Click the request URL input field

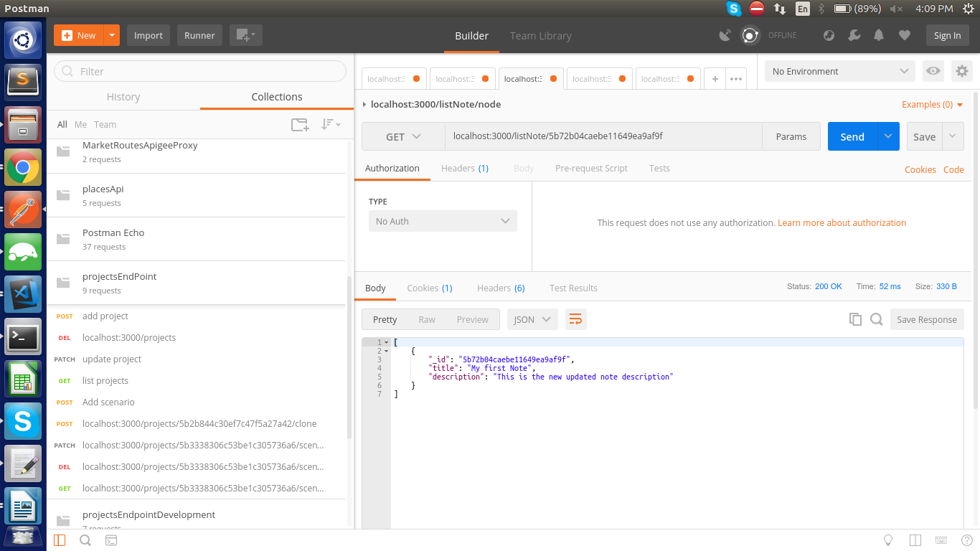[603, 136]
